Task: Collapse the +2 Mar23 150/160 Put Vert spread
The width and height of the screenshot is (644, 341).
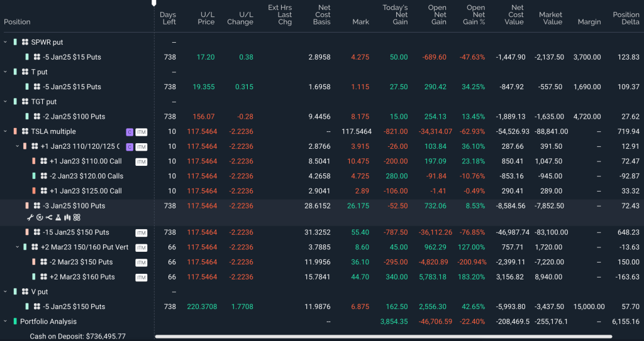Action: pyautogui.click(x=17, y=247)
